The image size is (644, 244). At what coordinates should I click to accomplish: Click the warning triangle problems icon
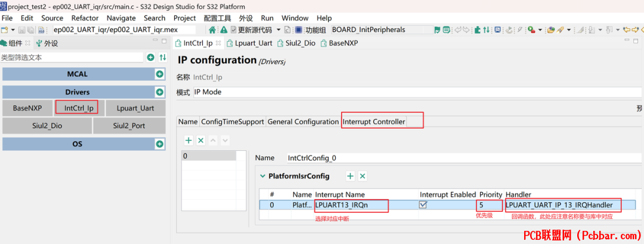coord(224,30)
